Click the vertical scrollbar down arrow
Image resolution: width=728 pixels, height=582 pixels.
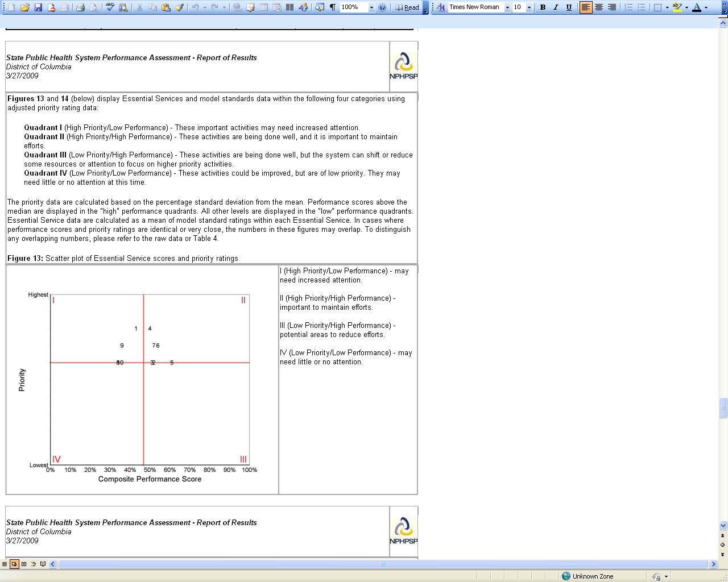[x=723, y=526]
